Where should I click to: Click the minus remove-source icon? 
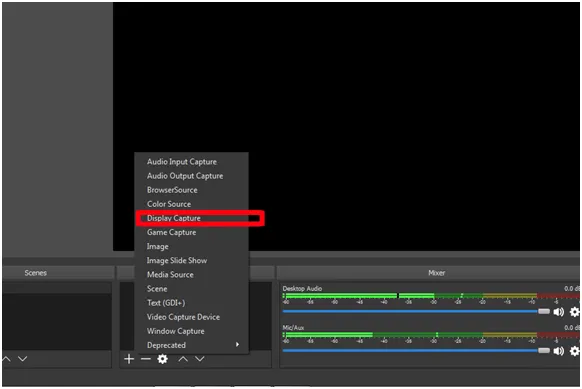coord(146,359)
